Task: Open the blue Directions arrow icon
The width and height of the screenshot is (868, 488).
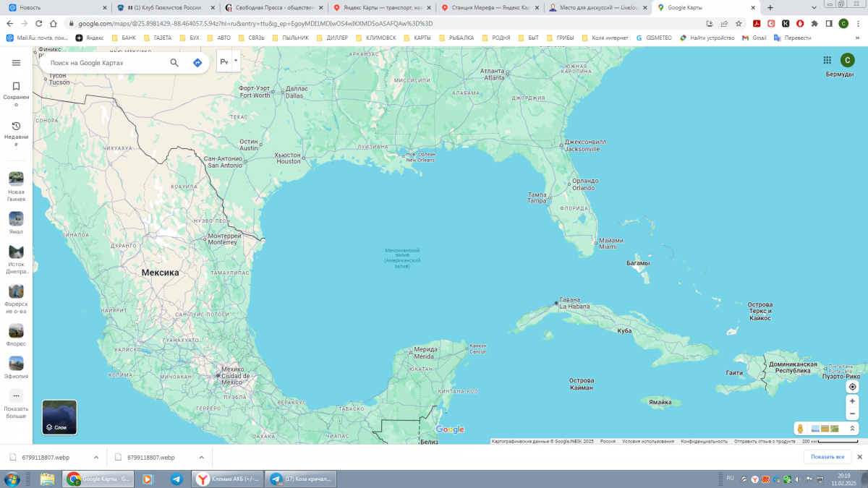Action: 197,63
